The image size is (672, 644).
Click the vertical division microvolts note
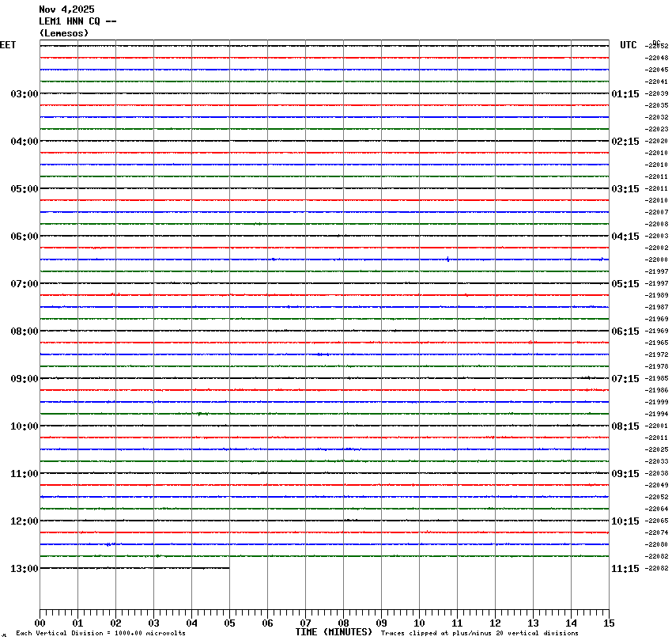pyautogui.click(x=100, y=634)
